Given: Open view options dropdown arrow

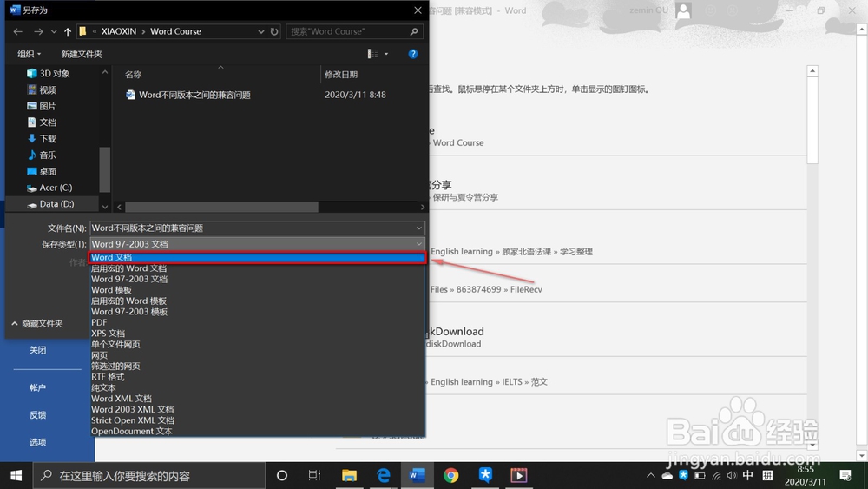Looking at the screenshot, I should 386,54.
